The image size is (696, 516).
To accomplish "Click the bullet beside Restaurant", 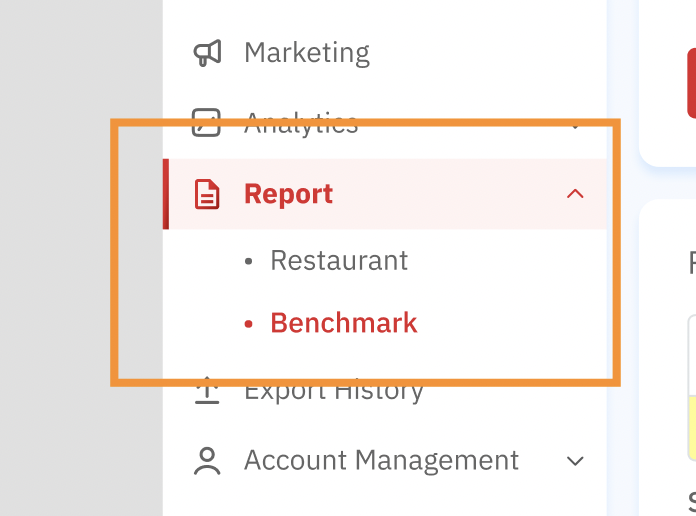I will coord(250,262).
